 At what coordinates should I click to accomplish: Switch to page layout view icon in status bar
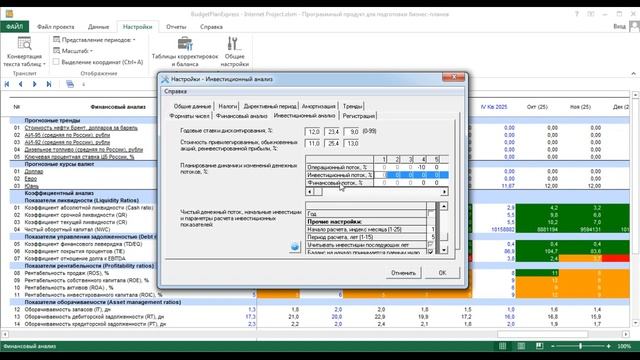point(521,346)
